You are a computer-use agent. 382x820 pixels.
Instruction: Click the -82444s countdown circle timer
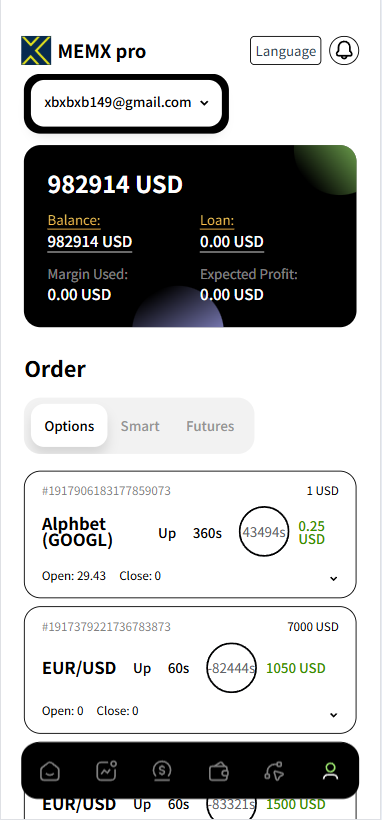tap(231, 668)
